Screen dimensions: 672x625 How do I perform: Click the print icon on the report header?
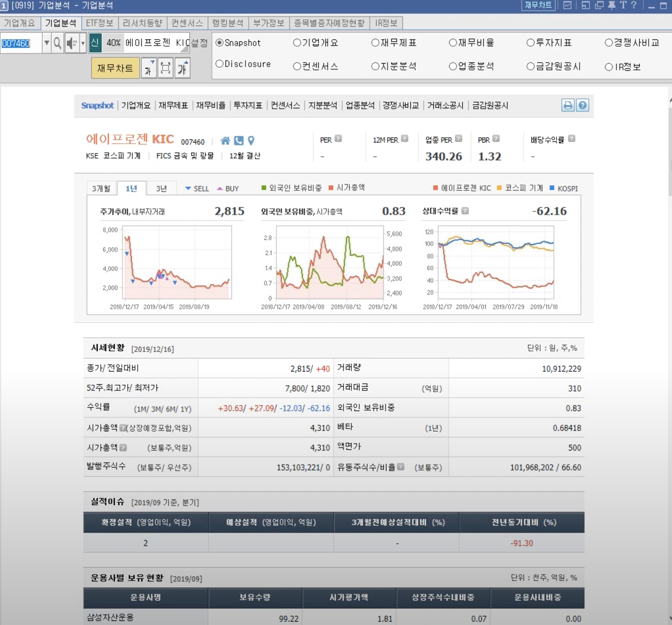pyautogui.click(x=568, y=105)
